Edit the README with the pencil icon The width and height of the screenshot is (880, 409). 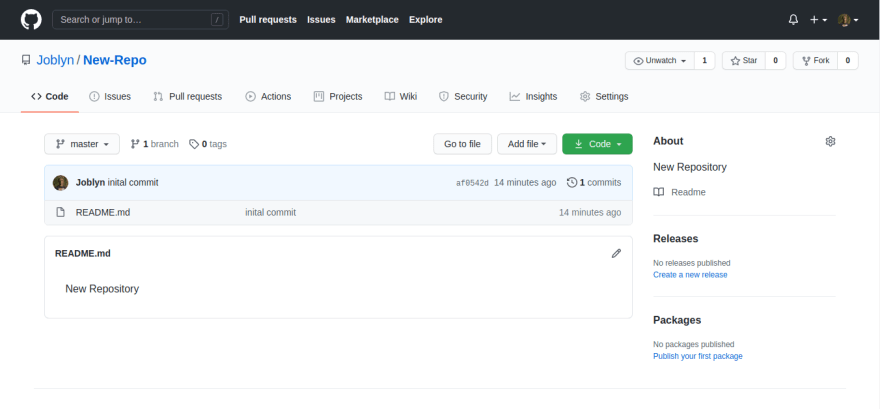point(616,254)
